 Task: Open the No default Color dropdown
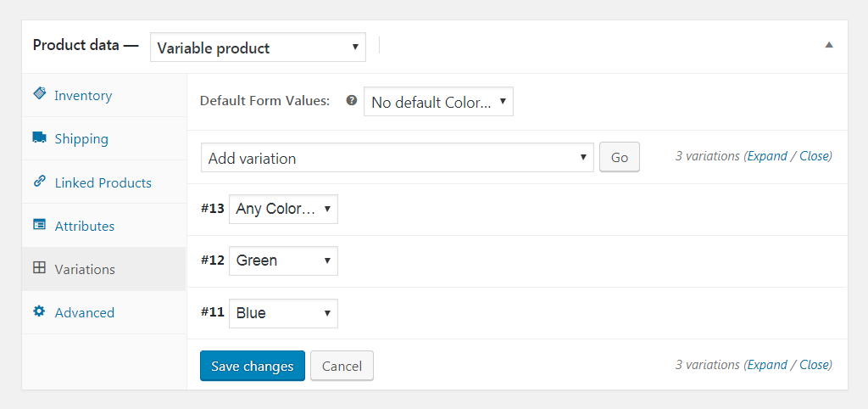click(438, 102)
